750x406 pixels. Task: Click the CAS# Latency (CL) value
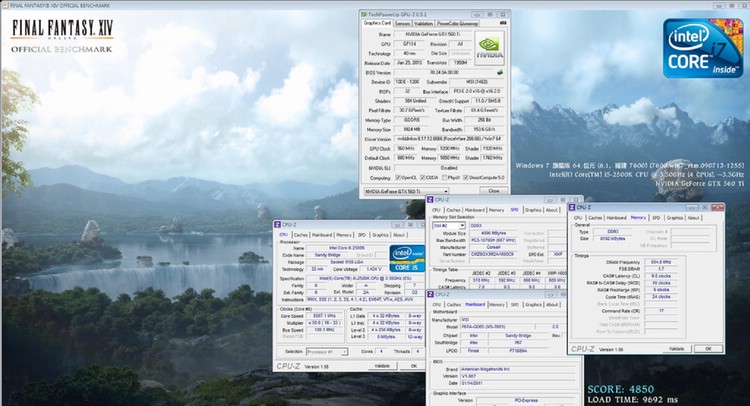coord(662,276)
